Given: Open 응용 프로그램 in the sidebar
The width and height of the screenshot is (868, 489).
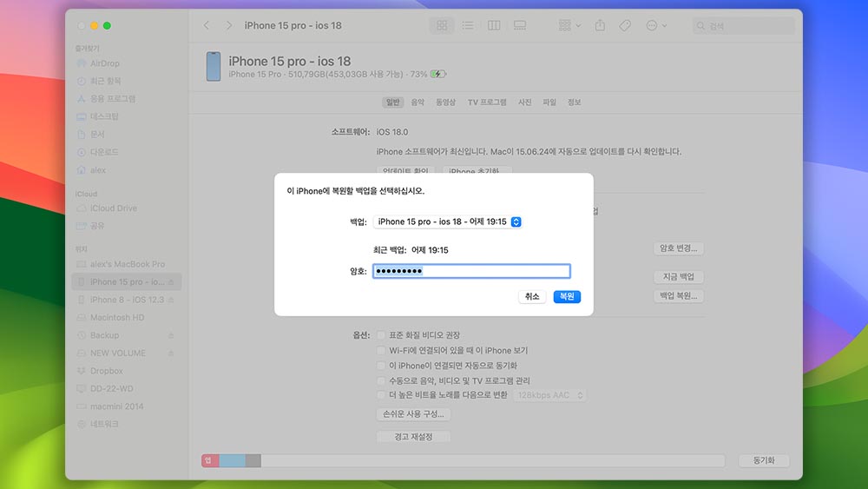Looking at the screenshot, I should [113, 98].
